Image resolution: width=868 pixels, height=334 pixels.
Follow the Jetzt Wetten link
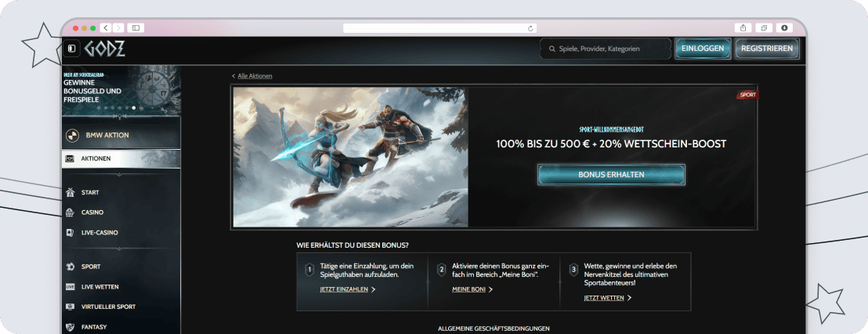[x=604, y=298]
